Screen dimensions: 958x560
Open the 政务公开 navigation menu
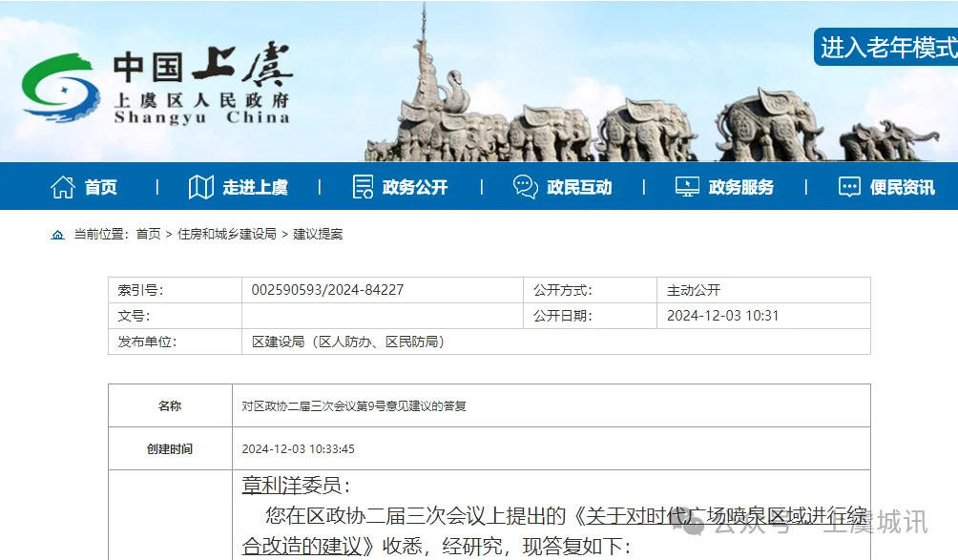click(415, 187)
